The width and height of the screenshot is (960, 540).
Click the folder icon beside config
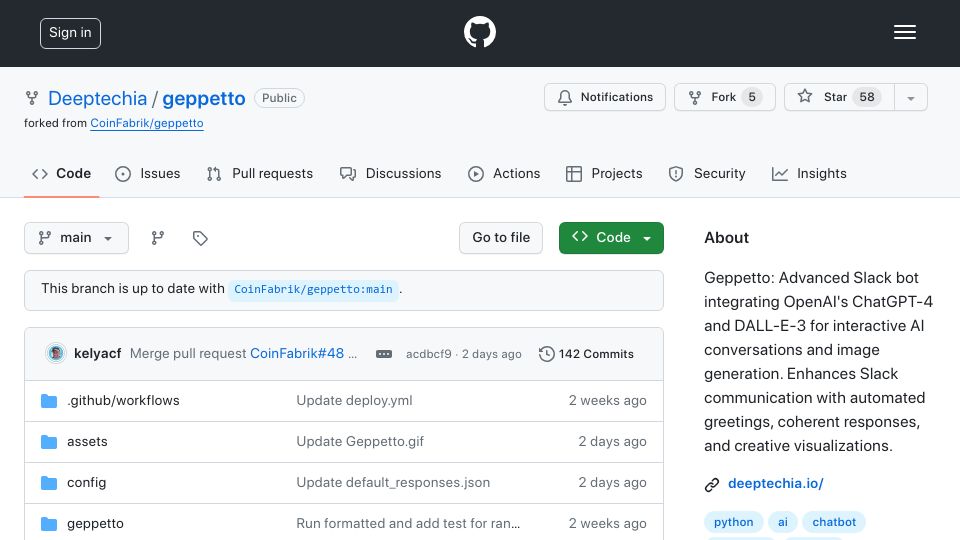coord(49,483)
